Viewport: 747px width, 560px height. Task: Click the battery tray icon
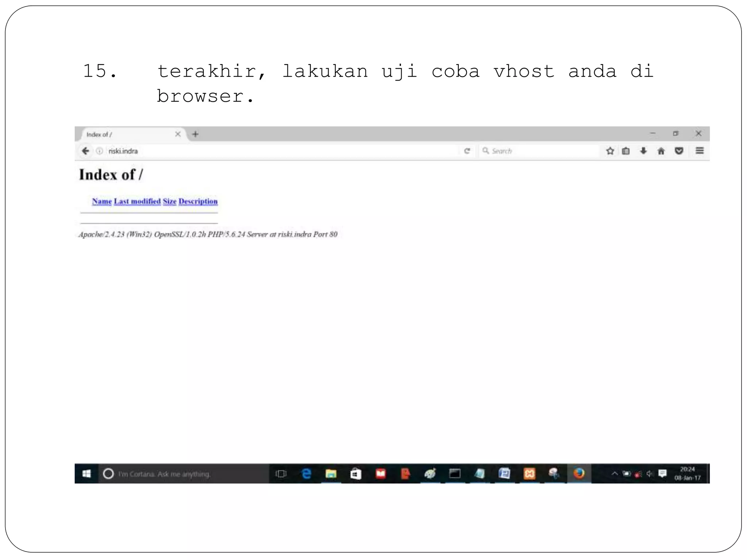(627, 474)
